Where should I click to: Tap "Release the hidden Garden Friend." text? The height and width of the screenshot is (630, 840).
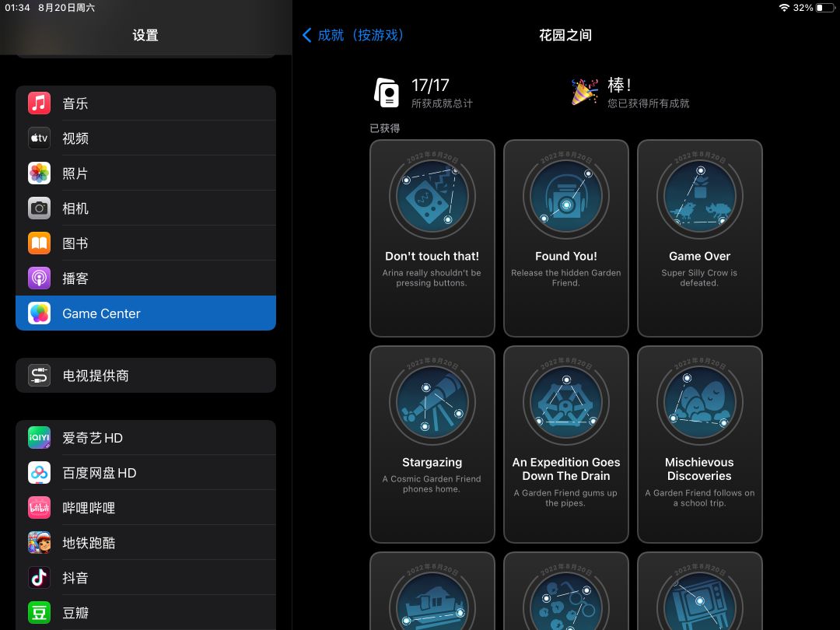point(565,278)
